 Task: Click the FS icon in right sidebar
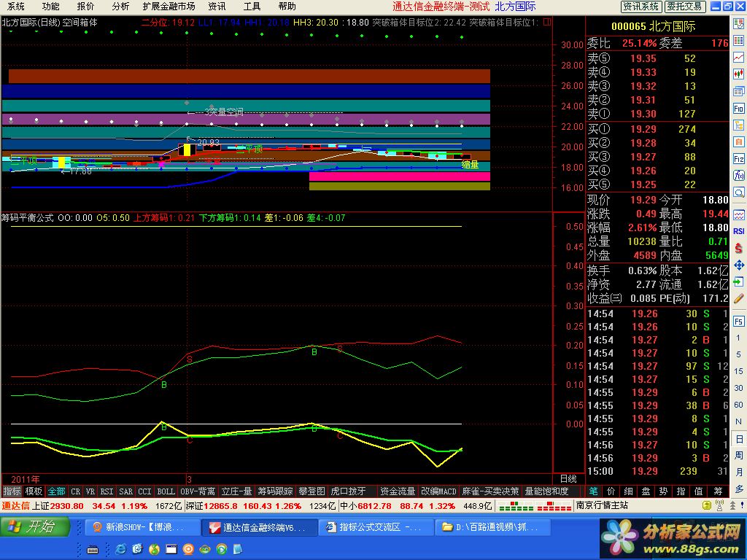point(738,322)
